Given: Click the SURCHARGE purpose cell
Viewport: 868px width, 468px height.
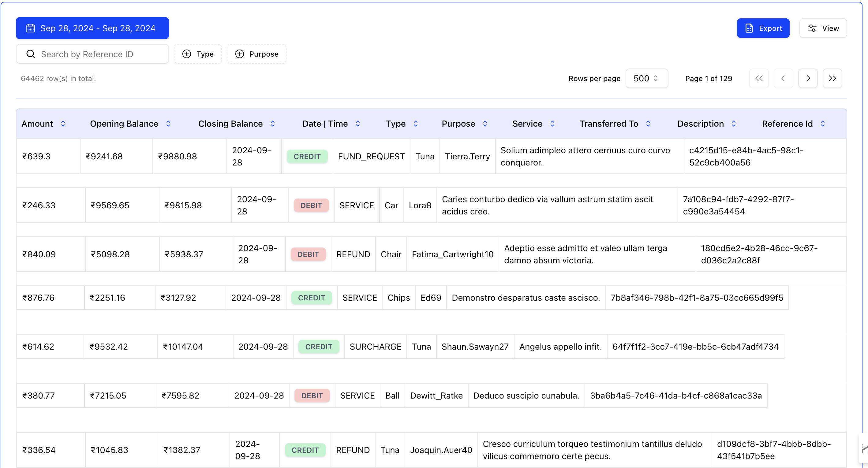Looking at the screenshot, I should [375, 347].
